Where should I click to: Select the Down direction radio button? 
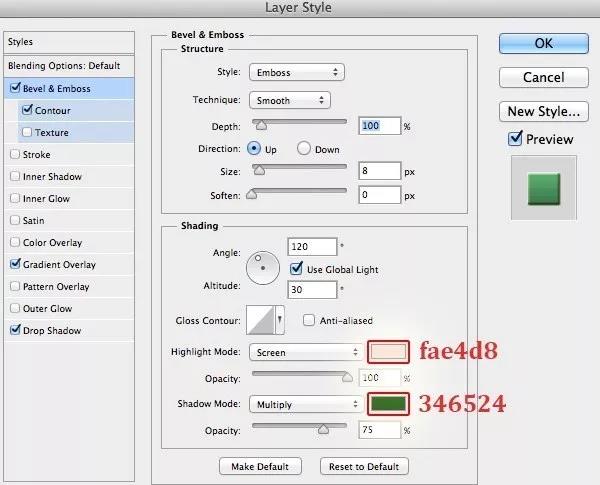pos(303,148)
